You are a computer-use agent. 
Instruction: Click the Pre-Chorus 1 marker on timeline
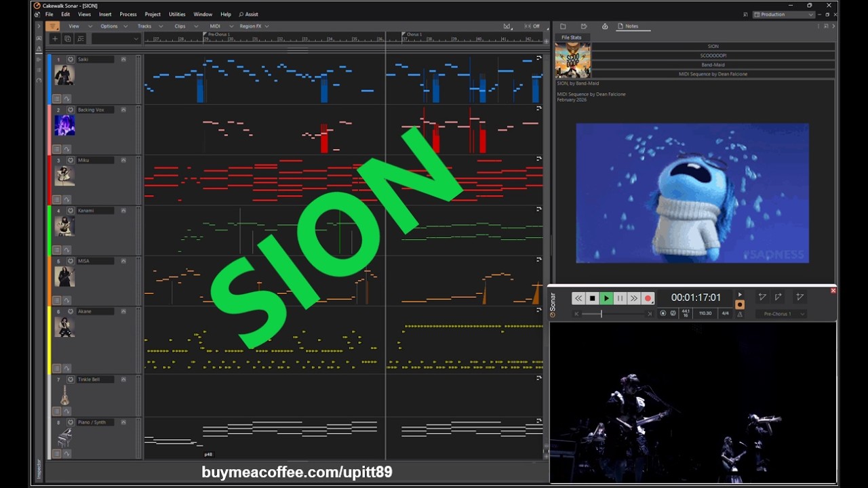217,34
